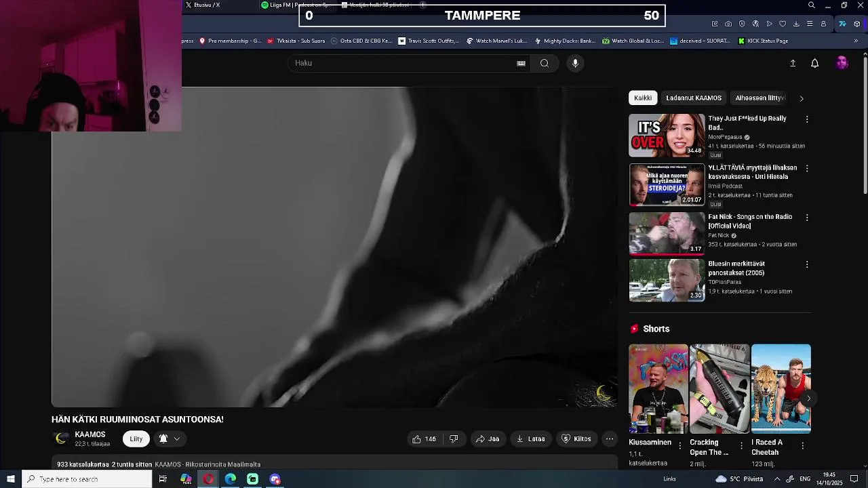Open the Opera extensions cube icon
868x488 pixels.
click(x=857, y=24)
